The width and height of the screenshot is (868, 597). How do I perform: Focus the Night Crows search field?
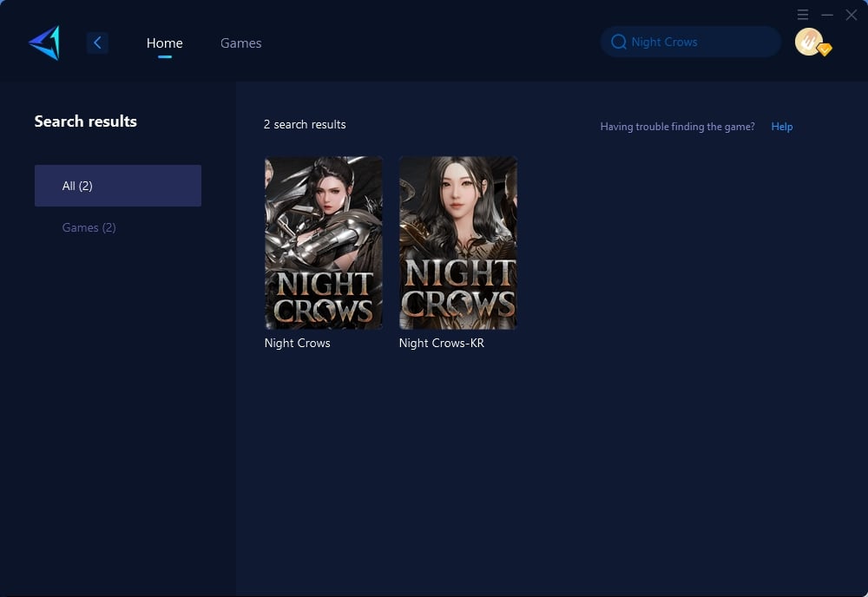[x=694, y=42]
